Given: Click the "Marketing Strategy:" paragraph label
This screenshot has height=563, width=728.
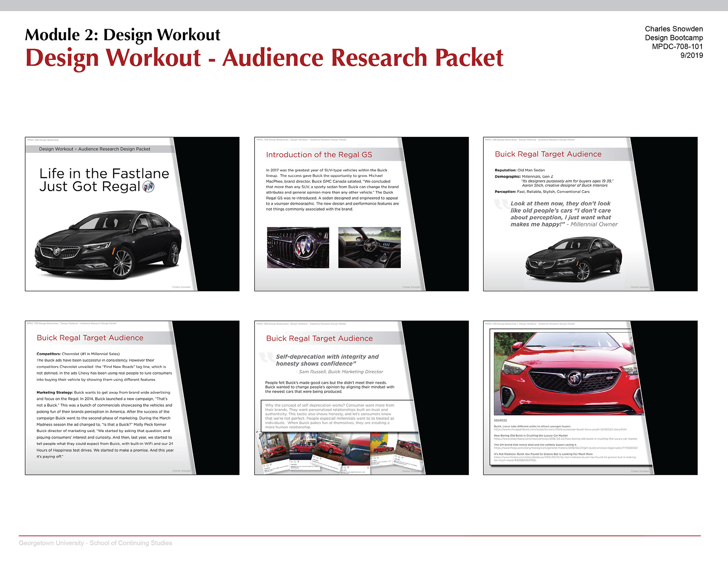Looking at the screenshot, I should pyautogui.click(x=55, y=392).
